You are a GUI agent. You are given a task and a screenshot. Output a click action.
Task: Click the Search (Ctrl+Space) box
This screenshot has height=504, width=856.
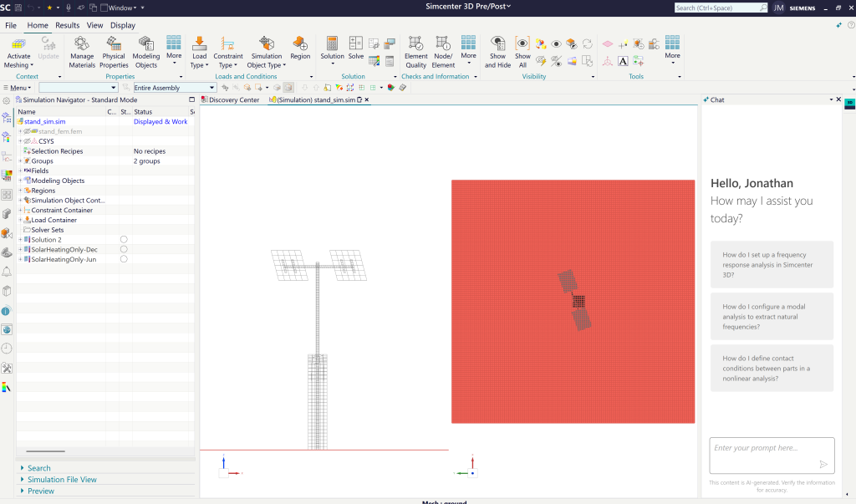721,8
